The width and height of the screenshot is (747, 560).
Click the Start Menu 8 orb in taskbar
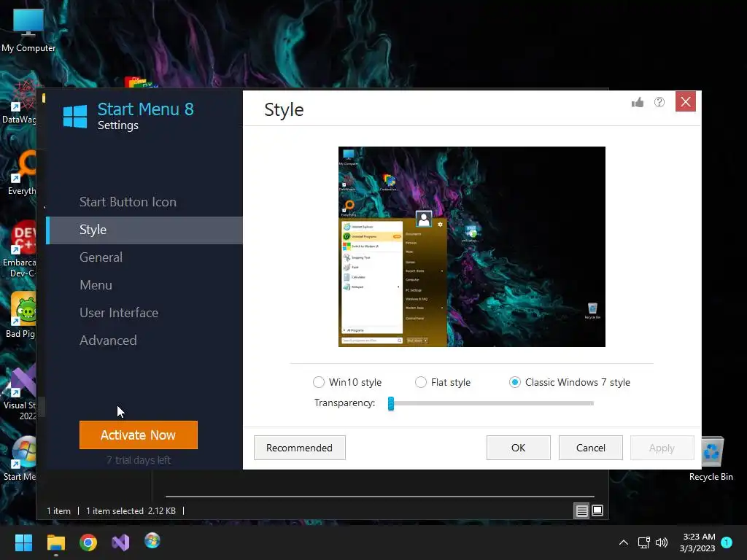pyautogui.click(x=152, y=541)
